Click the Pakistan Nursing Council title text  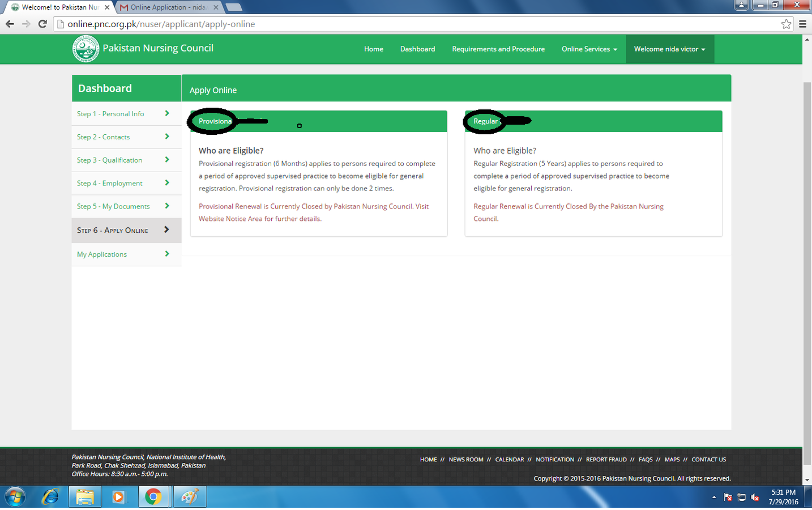158,48
